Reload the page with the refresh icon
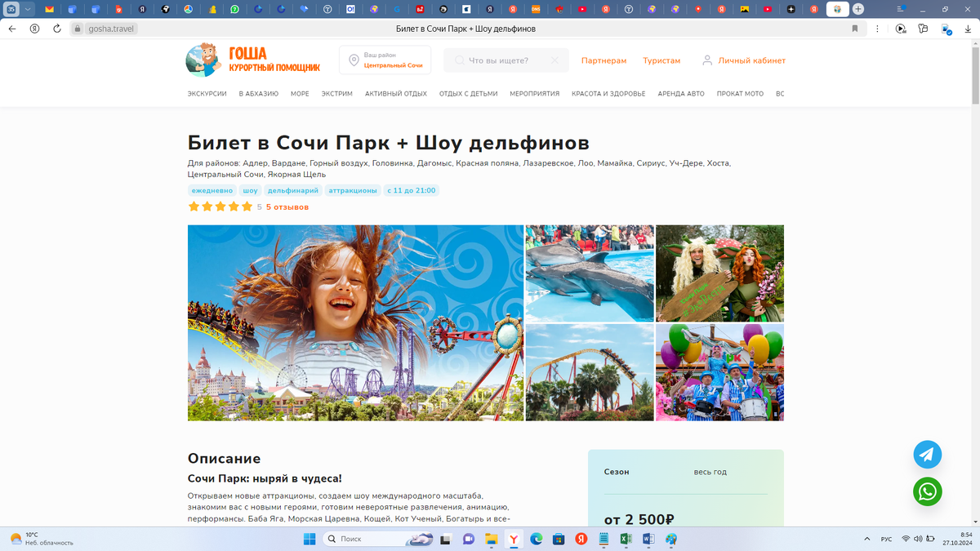The height and width of the screenshot is (551, 980). pos(57,28)
